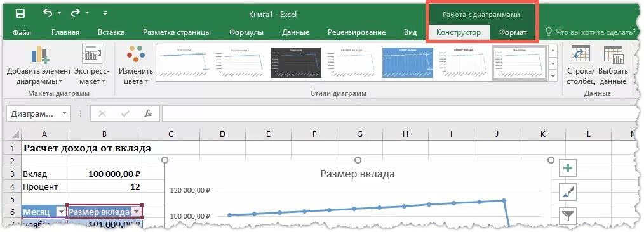Open the Экспресс-макет layouts menu
This screenshot has height=232, width=644.
(x=92, y=65)
